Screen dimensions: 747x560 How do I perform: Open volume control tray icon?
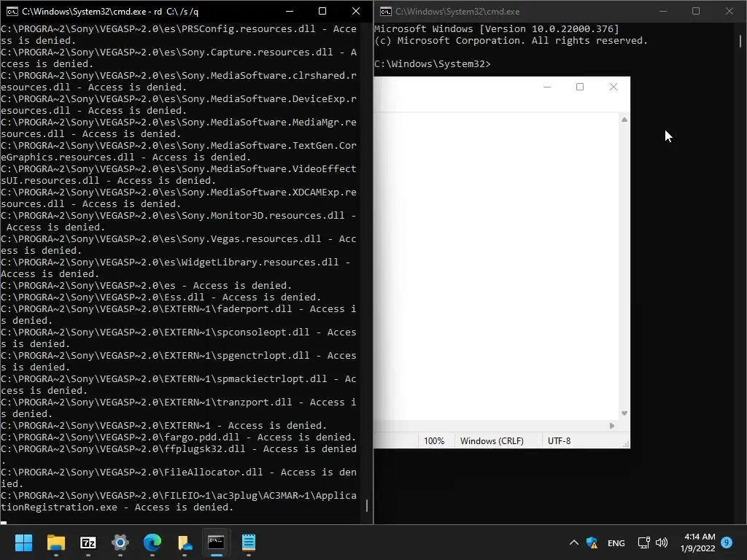pos(661,542)
